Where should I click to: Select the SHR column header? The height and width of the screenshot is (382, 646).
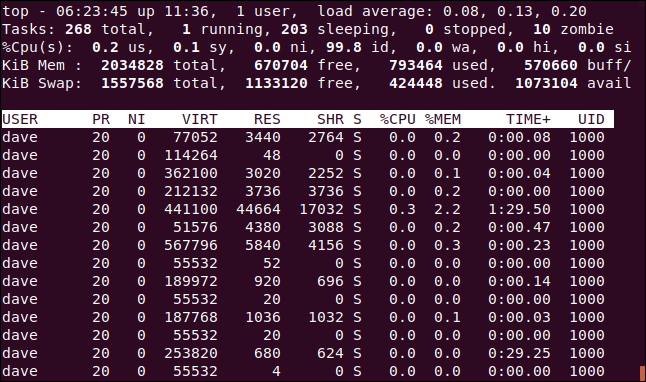tap(330, 119)
